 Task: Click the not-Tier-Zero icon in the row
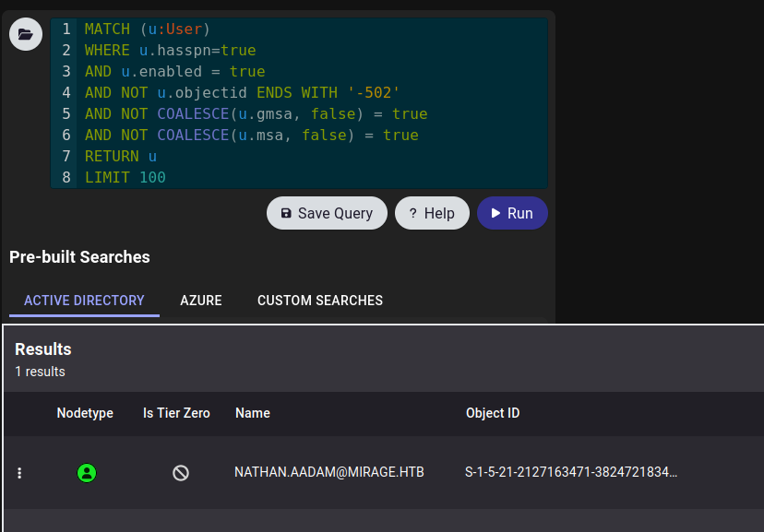click(181, 473)
